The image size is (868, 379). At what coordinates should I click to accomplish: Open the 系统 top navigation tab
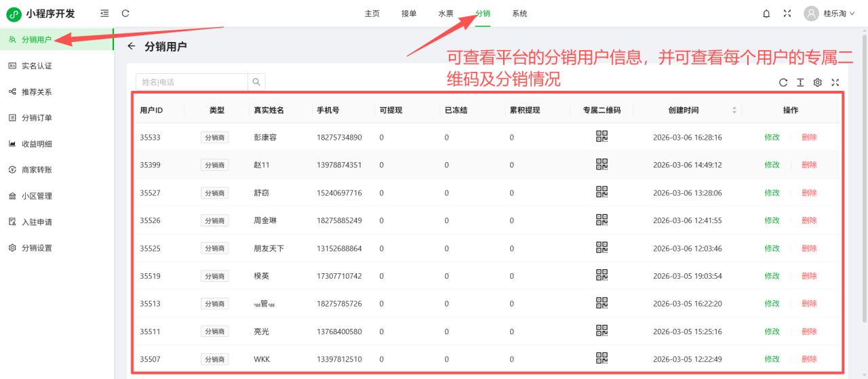coord(519,14)
